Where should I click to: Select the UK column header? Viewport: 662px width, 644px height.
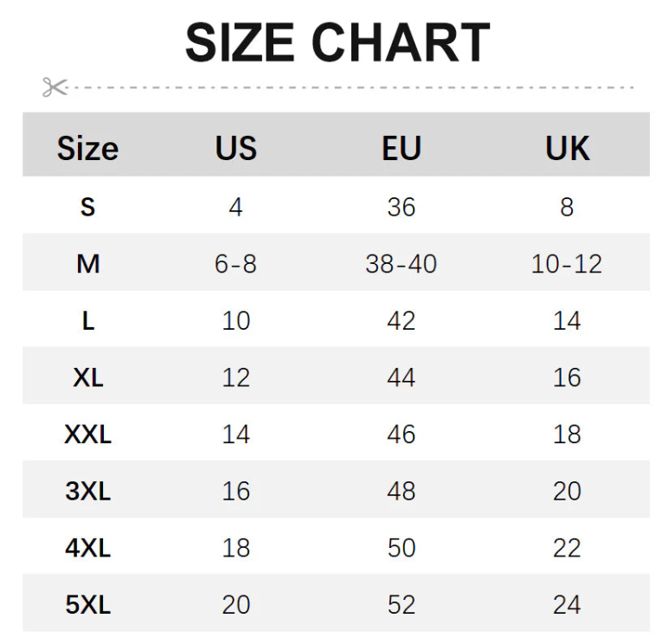tap(567, 148)
